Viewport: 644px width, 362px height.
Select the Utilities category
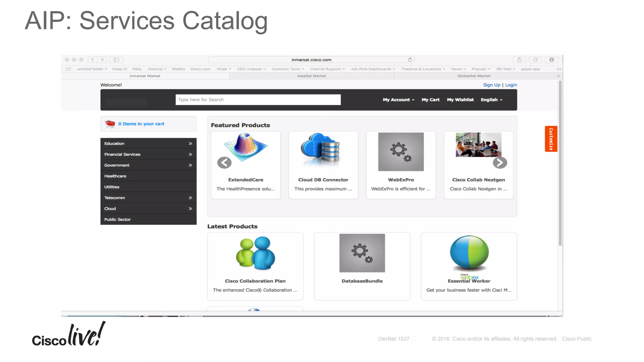[148, 187]
